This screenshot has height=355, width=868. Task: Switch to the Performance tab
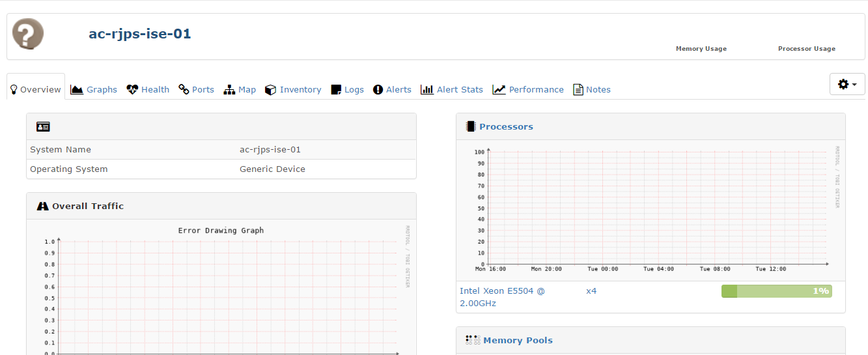(x=528, y=89)
